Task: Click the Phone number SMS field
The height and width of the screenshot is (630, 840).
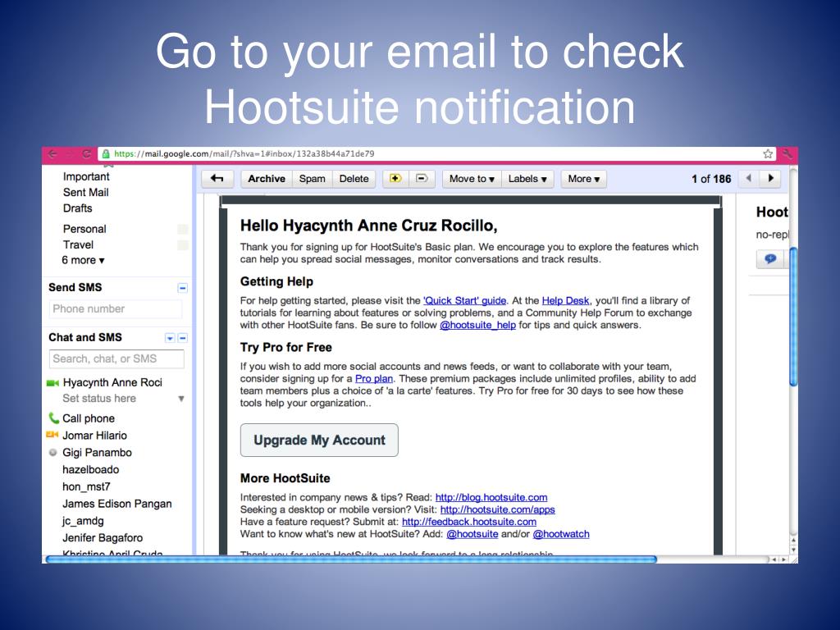Action: coord(115,309)
